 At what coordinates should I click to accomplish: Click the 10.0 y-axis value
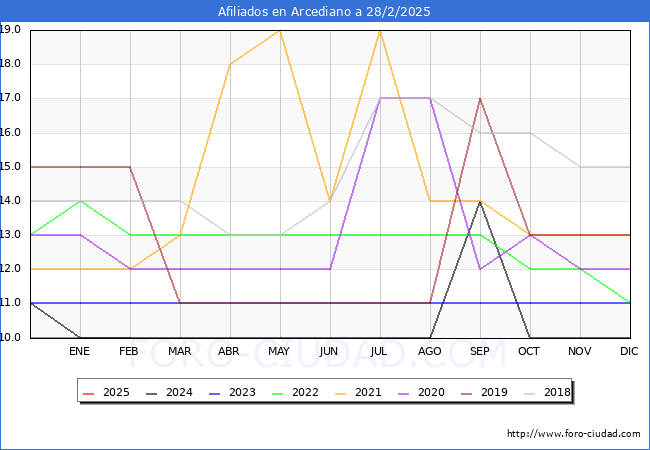(x=10, y=337)
